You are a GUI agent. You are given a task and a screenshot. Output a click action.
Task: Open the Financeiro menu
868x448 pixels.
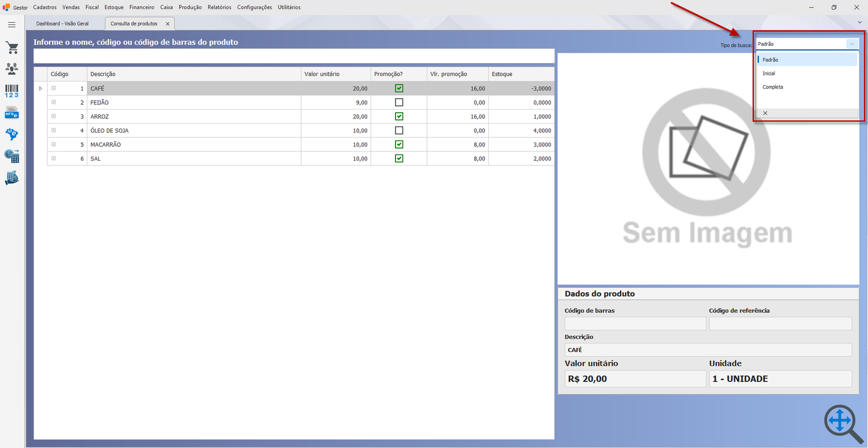[142, 7]
